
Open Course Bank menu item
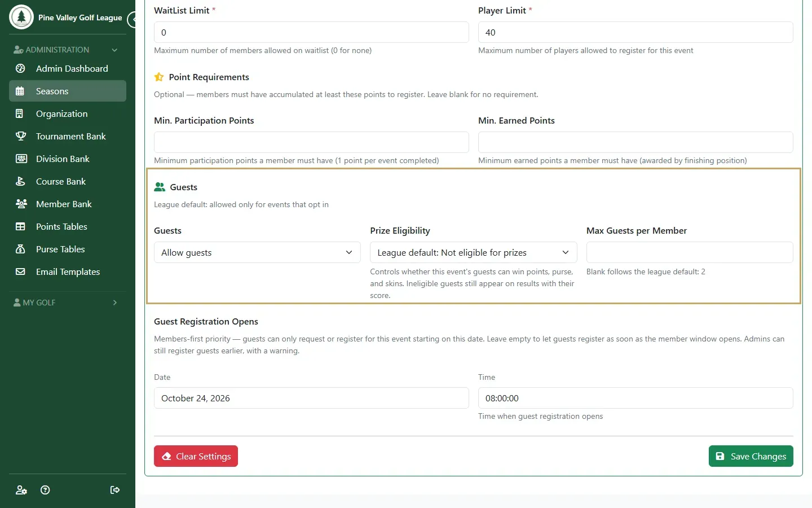tap(68, 181)
